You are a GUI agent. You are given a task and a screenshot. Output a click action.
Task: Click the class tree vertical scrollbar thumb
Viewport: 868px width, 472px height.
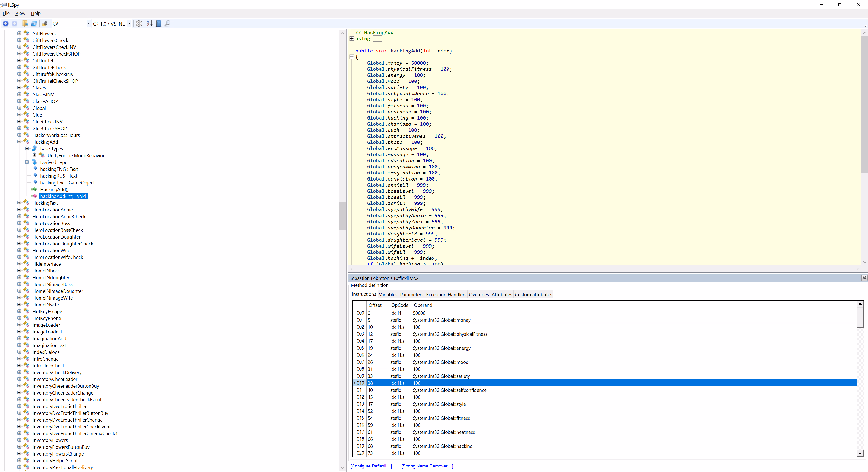[342, 216]
